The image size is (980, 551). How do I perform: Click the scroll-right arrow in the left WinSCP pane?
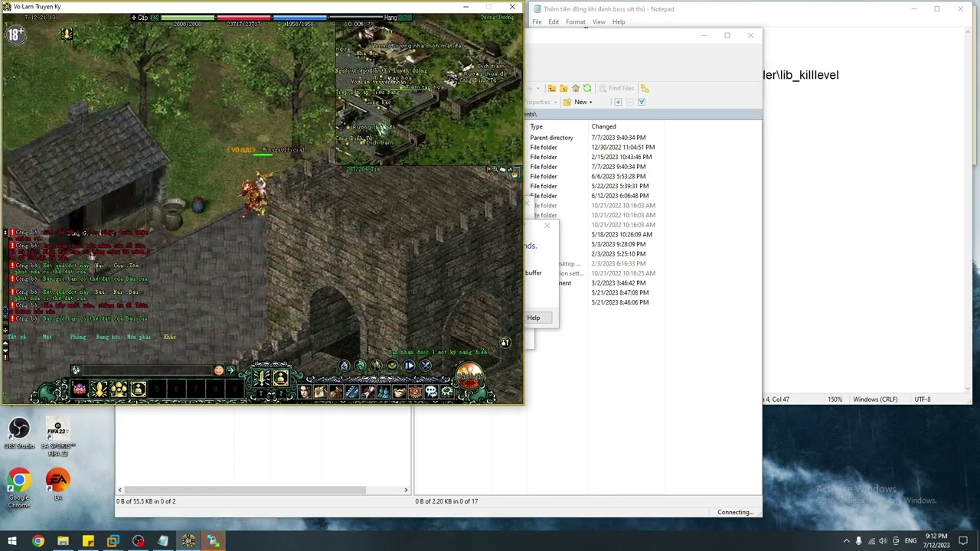[406, 490]
